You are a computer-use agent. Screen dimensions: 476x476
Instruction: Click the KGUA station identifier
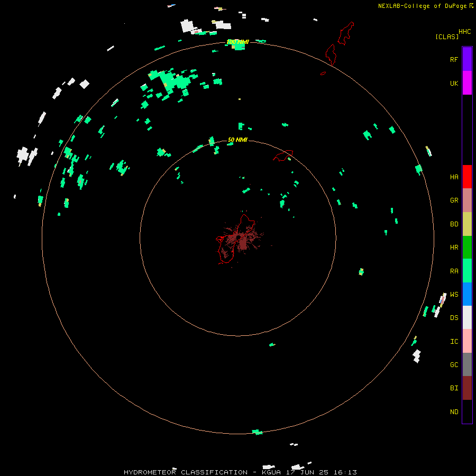pyautogui.click(x=271, y=472)
